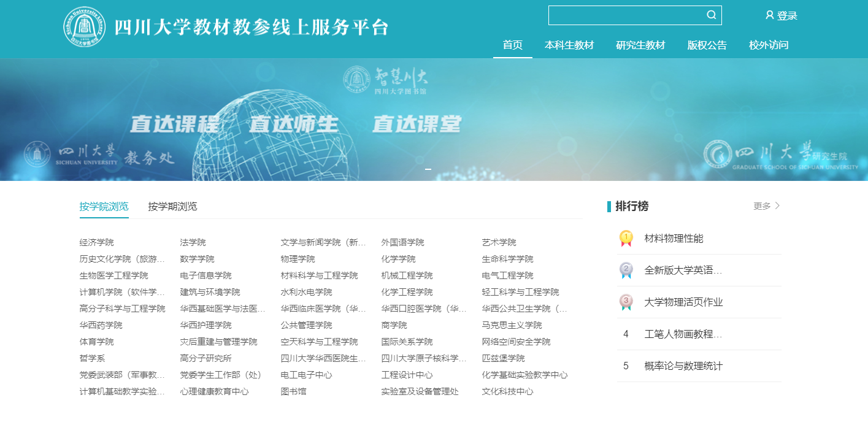Select 建筑与环境学院 in the college list
This screenshot has width=868, height=422.
[210, 293]
